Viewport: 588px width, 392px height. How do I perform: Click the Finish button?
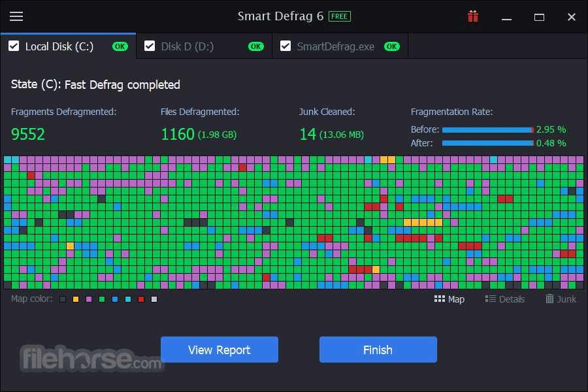pyautogui.click(x=378, y=350)
